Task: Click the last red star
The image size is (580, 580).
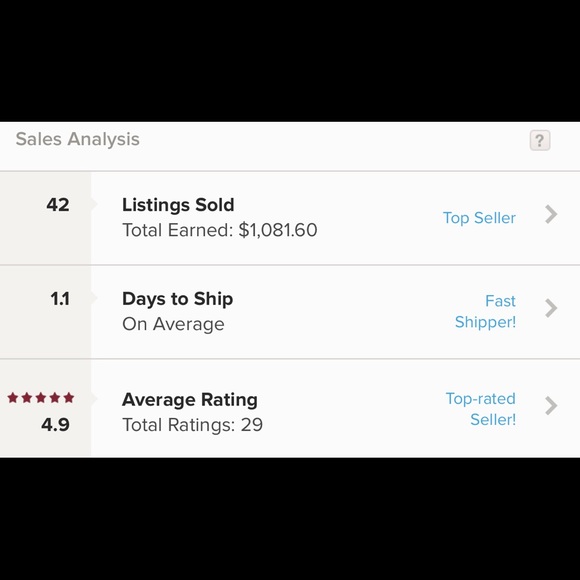Action: pos(69,398)
